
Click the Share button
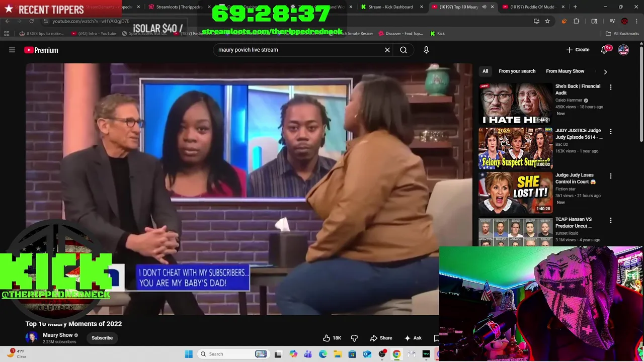tap(381, 338)
